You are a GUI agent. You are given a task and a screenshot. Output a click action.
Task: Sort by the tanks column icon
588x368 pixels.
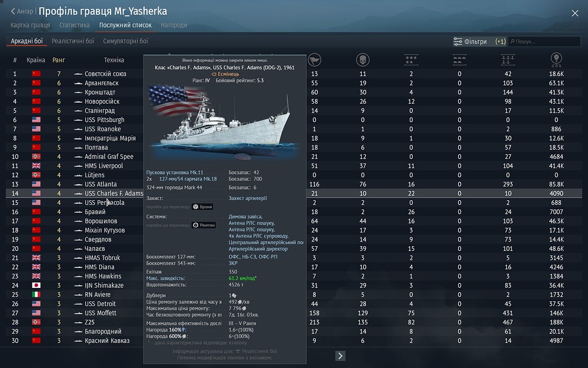459,59
